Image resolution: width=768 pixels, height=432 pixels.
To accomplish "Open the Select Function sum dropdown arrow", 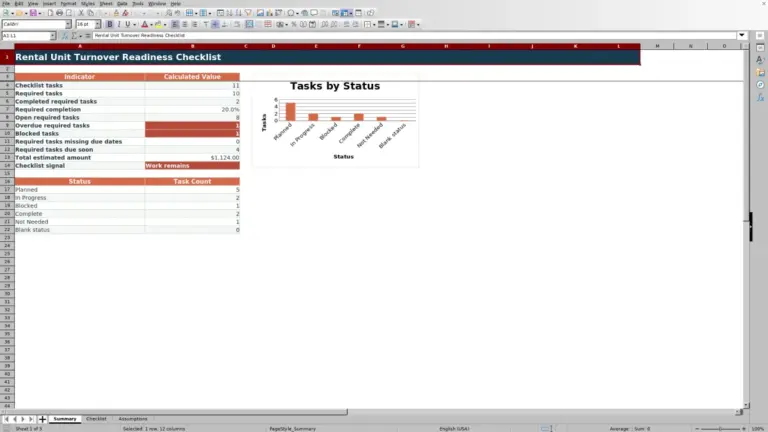I will (x=81, y=36).
